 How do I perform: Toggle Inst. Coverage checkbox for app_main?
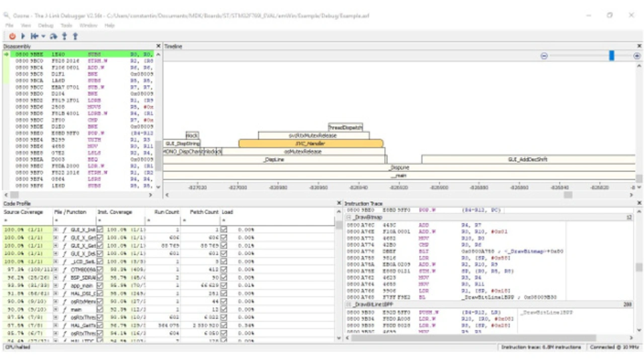point(100,285)
